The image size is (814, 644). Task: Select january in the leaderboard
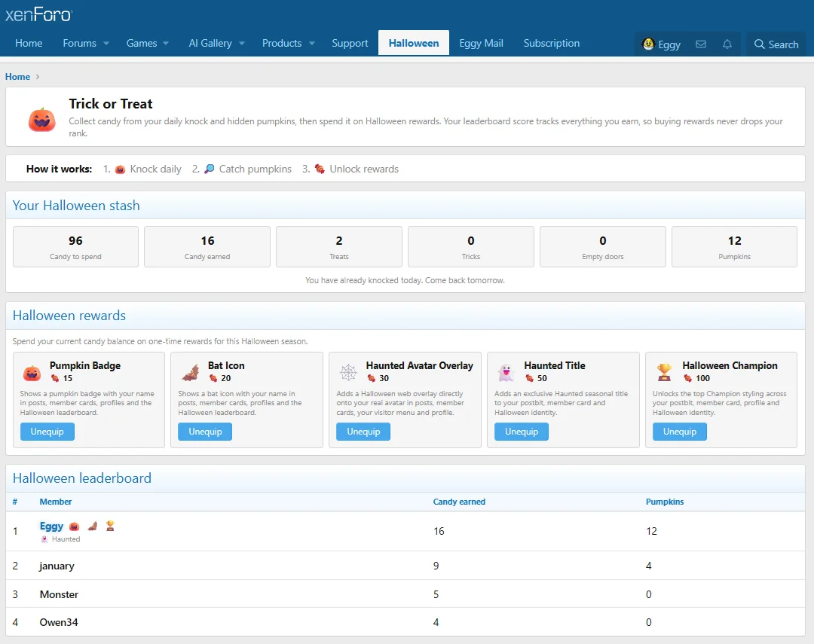click(x=57, y=566)
